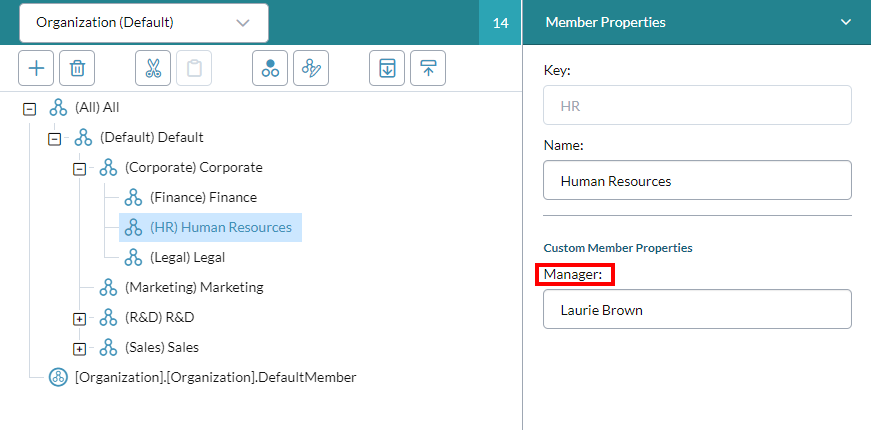The height and width of the screenshot is (430, 871).
Task: Click the Cut scissors icon
Action: coord(153,68)
